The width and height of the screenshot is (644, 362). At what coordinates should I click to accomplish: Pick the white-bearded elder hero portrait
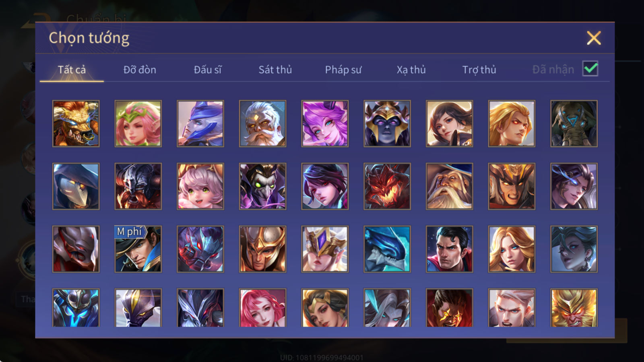(x=262, y=123)
